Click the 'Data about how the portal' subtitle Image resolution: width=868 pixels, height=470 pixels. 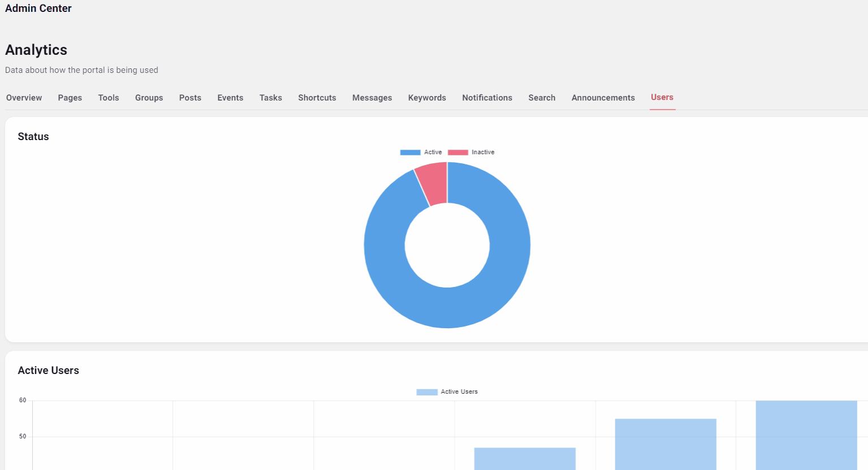tap(81, 70)
